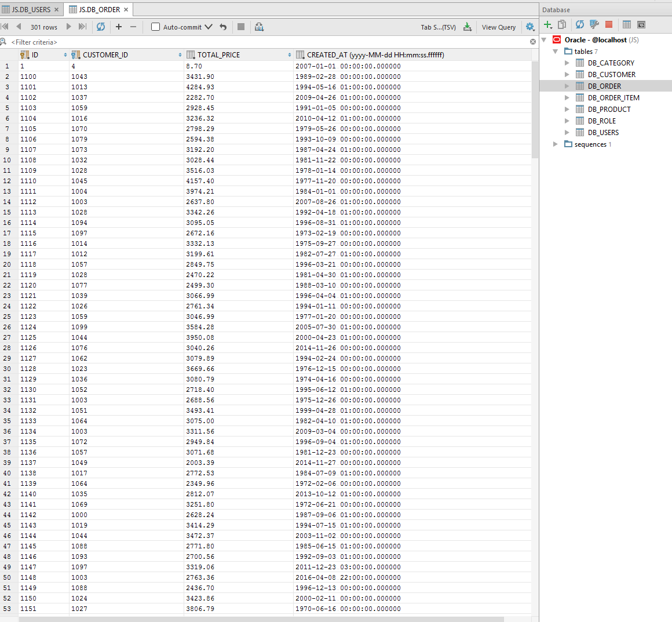Screen dimensions: 672x622
Task: Add a new row with plus icon
Action: (119, 27)
